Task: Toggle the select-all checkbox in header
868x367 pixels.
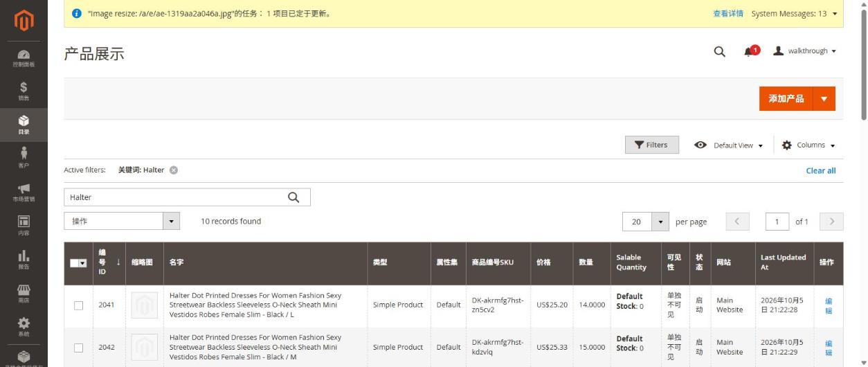Action: [75, 263]
